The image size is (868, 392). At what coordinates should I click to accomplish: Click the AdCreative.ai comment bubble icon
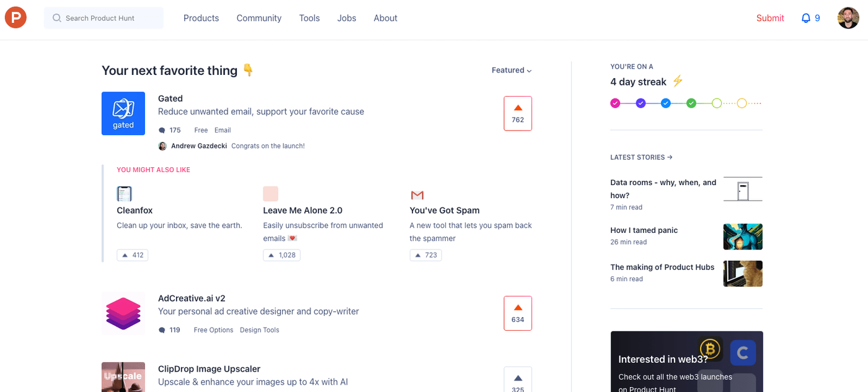point(162,330)
